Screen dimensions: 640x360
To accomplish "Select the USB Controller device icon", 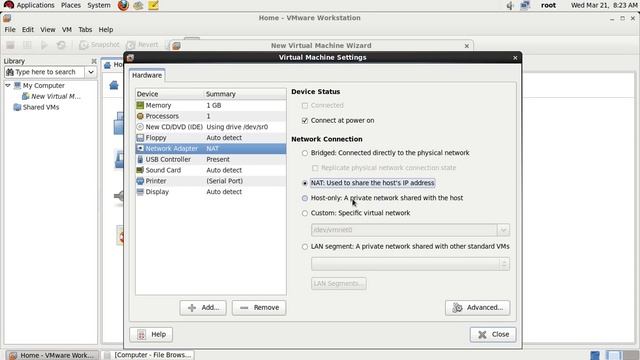I will click(140, 159).
